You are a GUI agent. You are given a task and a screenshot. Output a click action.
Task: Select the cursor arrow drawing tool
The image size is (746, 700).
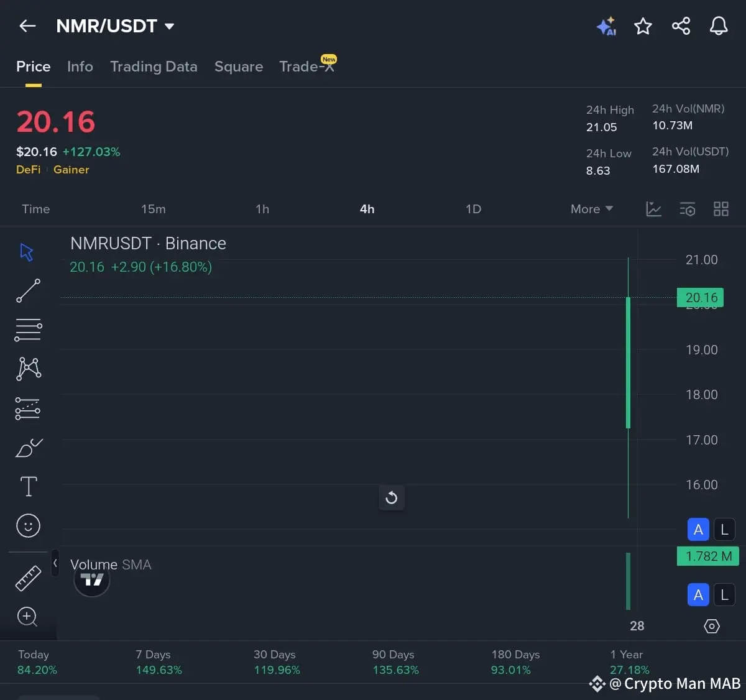click(27, 252)
